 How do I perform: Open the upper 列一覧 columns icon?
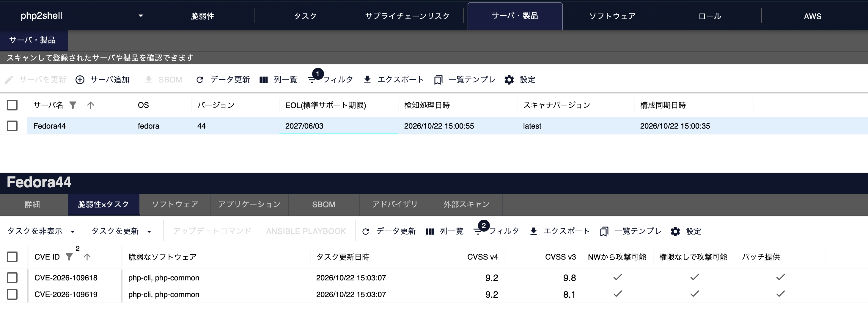coord(263,80)
